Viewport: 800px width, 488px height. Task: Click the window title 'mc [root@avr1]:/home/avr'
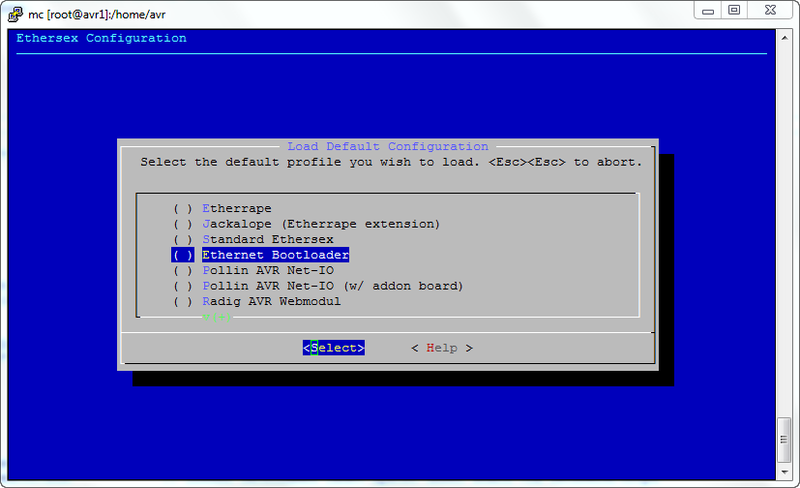coord(99,11)
